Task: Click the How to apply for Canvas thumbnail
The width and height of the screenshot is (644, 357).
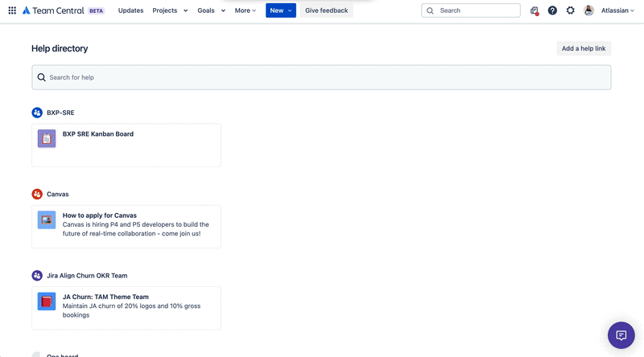Action: [47, 220]
